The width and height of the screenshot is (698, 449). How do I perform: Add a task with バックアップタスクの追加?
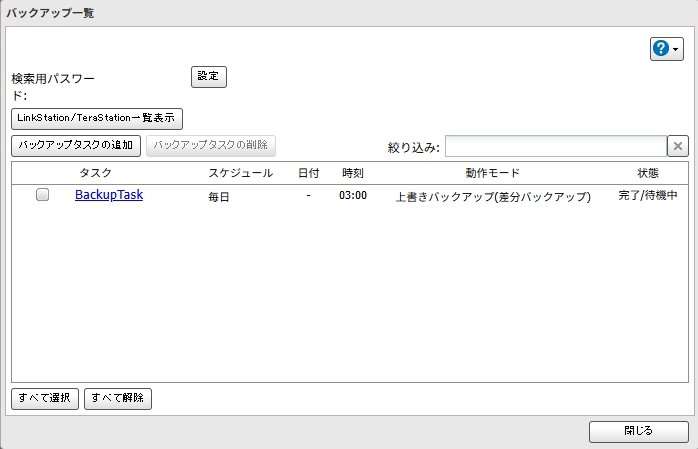pyautogui.click(x=76, y=146)
